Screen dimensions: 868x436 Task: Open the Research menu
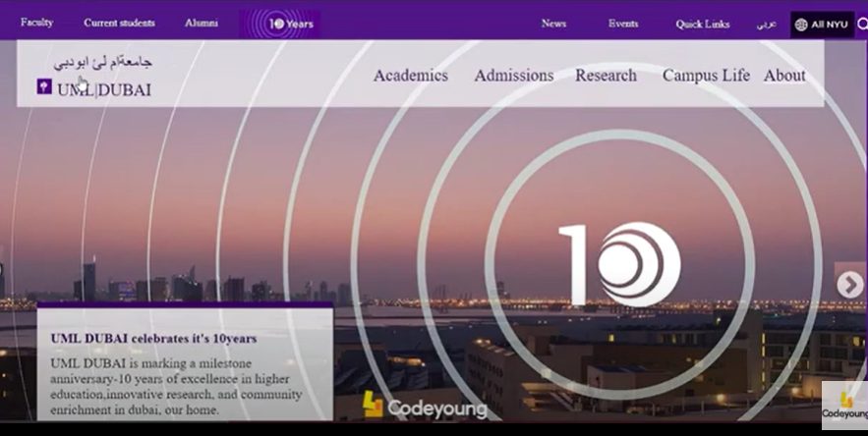pyautogui.click(x=606, y=76)
